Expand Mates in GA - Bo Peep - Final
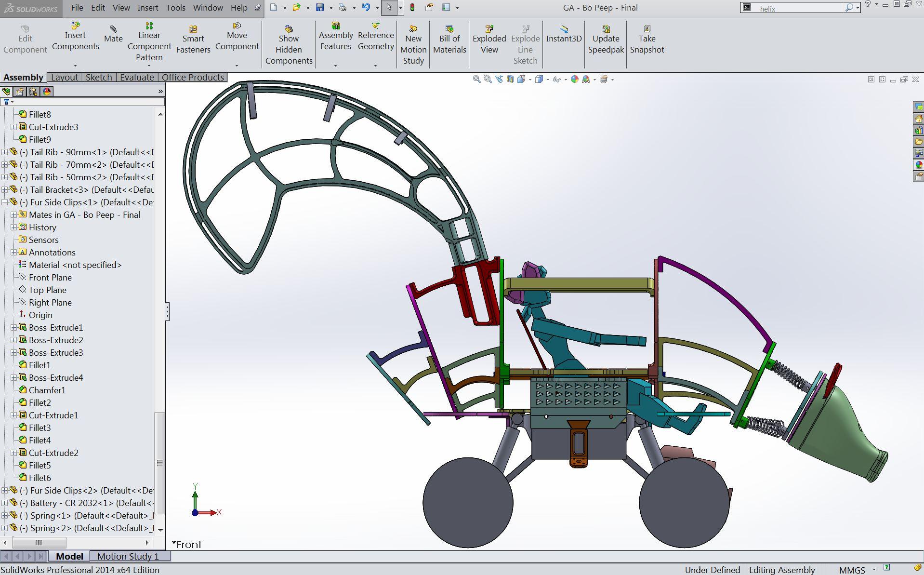The image size is (924, 575). (x=13, y=214)
